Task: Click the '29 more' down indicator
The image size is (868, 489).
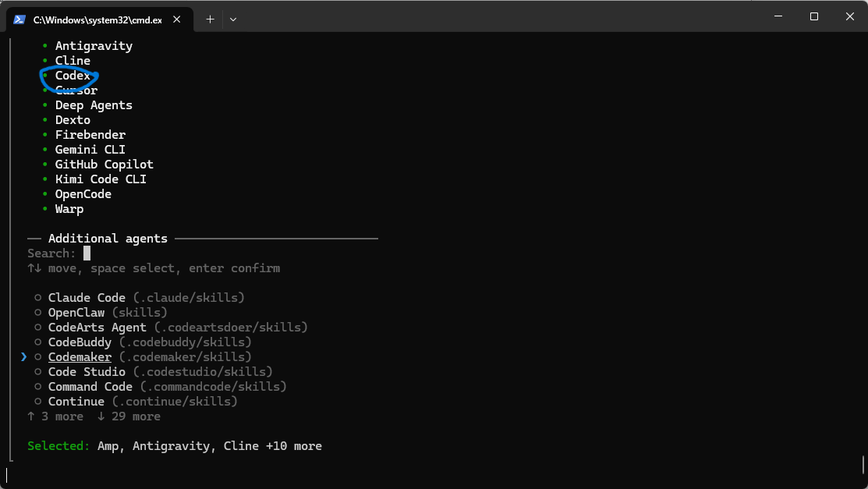Action: 129,416
